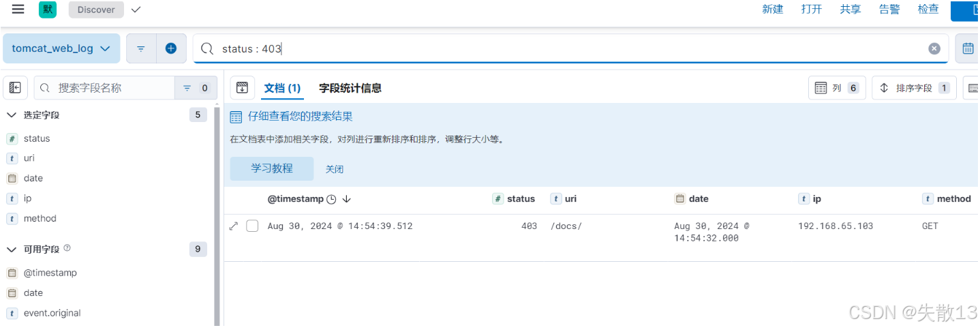Switch to the 字段统计信息 tab
Image resolution: width=980 pixels, height=330 pixels.
click(x=350, y=88)
